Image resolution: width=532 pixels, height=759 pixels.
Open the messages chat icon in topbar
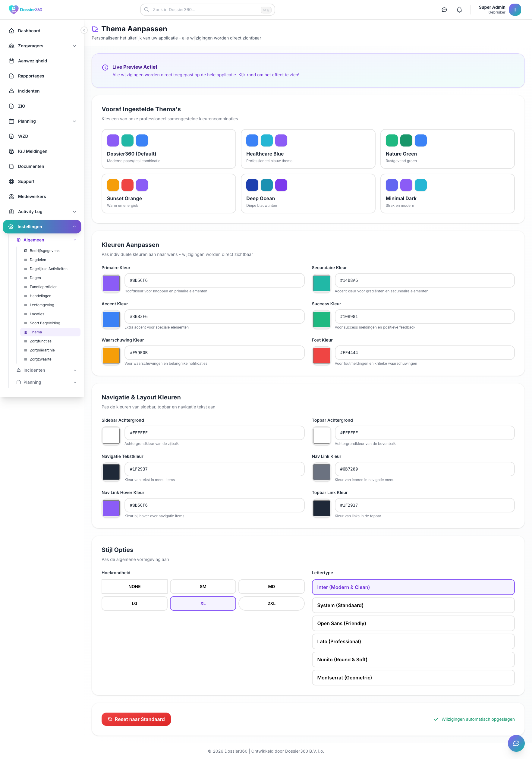click(444, 10)
